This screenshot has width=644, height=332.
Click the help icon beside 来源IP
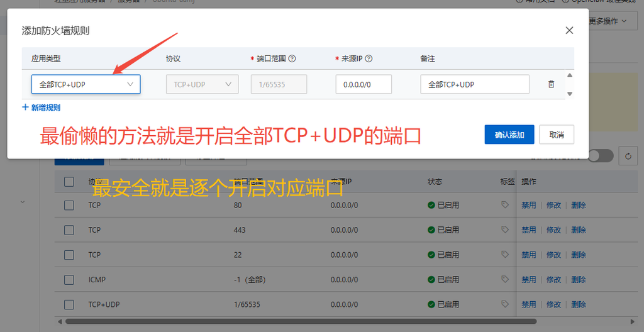coord(369,58)
